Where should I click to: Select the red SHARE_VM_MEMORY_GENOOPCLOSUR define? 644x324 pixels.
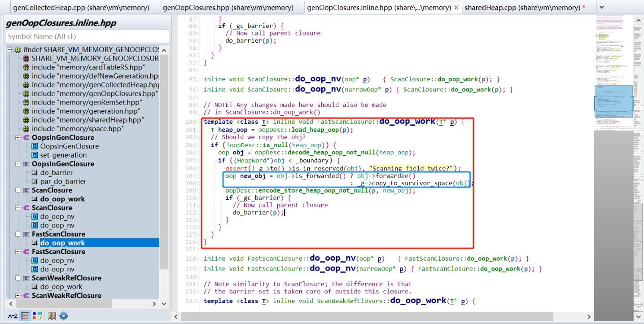(95, 58)
